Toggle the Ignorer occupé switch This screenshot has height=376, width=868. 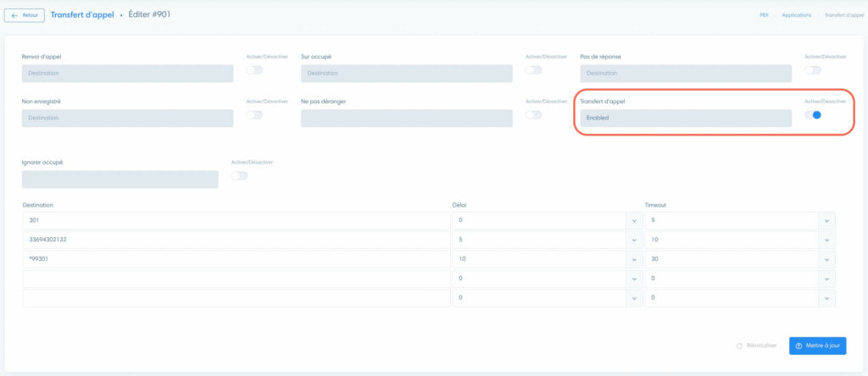(x=239, y=175)
